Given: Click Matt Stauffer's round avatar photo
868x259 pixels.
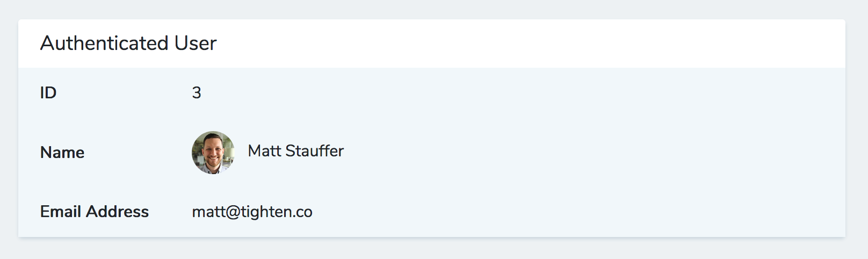Looking at the screenshot, I should click(x=213, y=153).
